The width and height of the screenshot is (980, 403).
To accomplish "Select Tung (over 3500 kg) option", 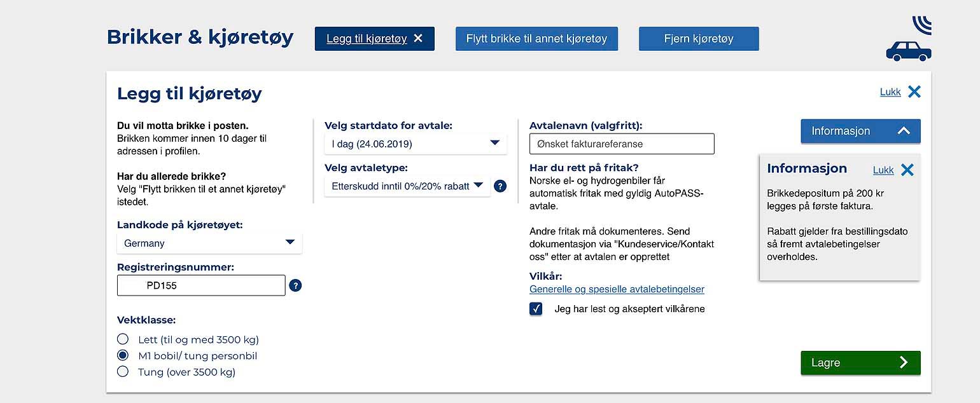I will pyautogui.click(x=123, y=371).
